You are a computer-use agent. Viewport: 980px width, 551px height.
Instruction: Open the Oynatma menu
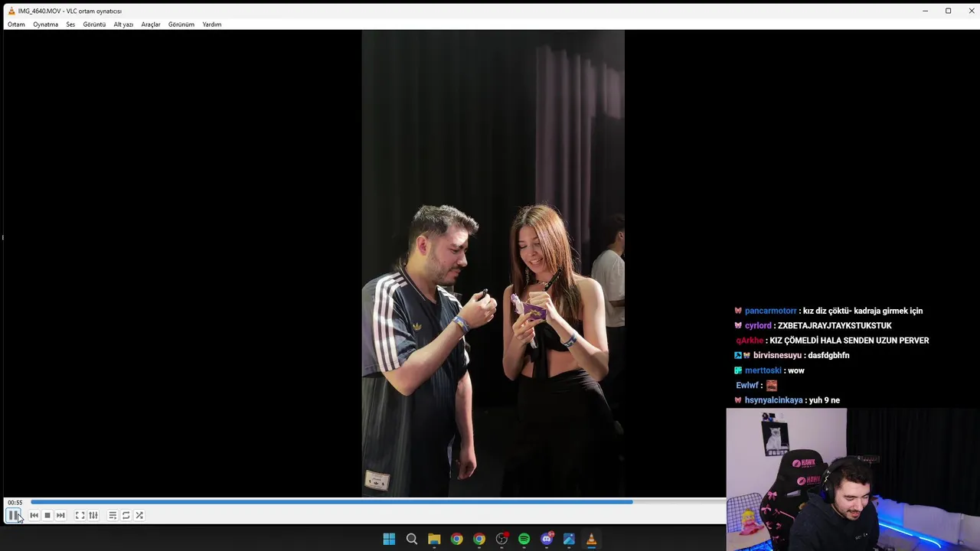coord(45,24)
